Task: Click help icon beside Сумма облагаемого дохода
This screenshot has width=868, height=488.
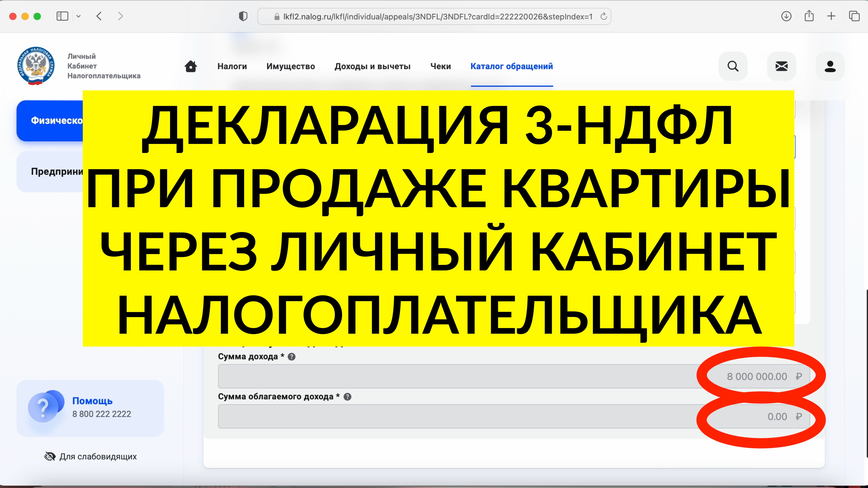Action: click(347, 397)
